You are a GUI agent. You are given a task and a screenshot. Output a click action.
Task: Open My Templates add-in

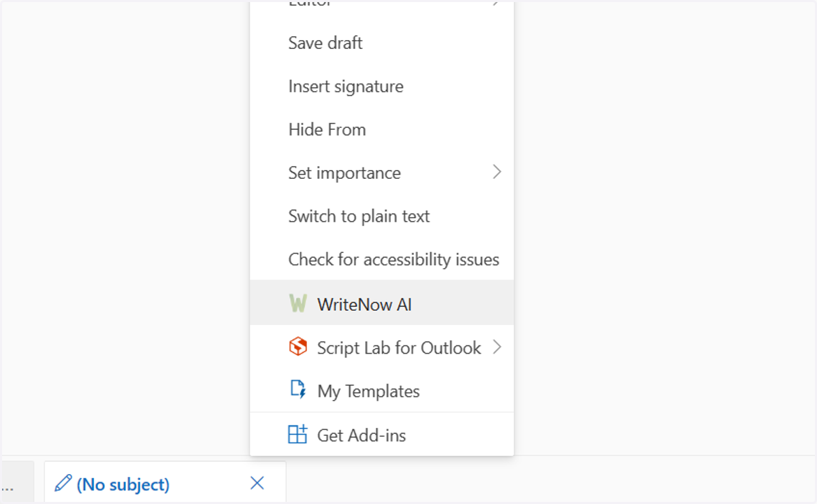pyautogui.click(x=382, y=391)
